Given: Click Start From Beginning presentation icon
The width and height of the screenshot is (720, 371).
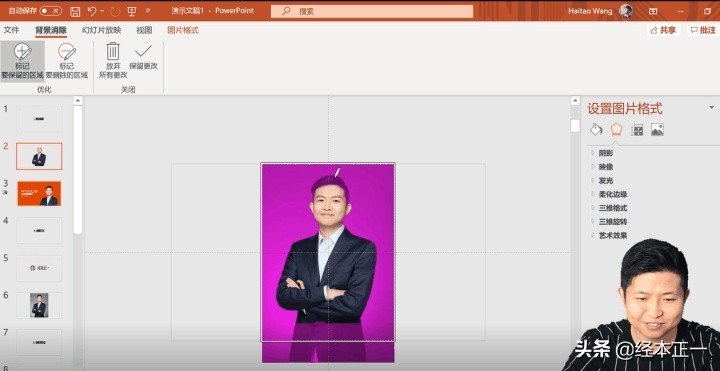Looking at the screenshot, I should [x=132, y=11].
